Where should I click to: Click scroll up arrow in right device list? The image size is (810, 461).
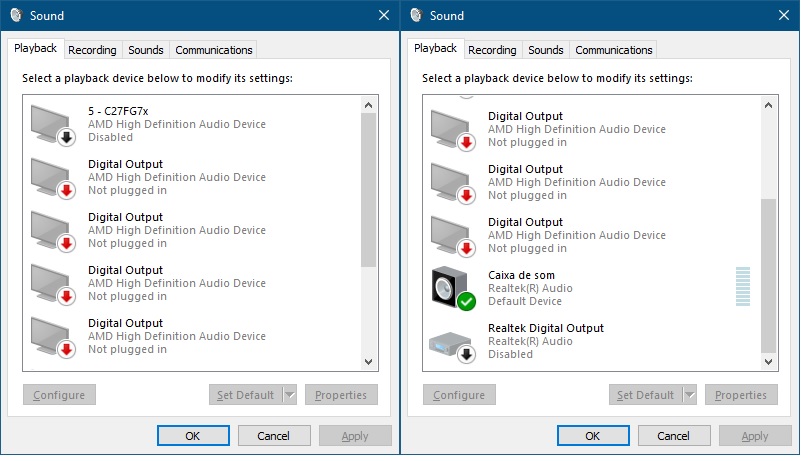pyautogui.click(x=768, y=105)
